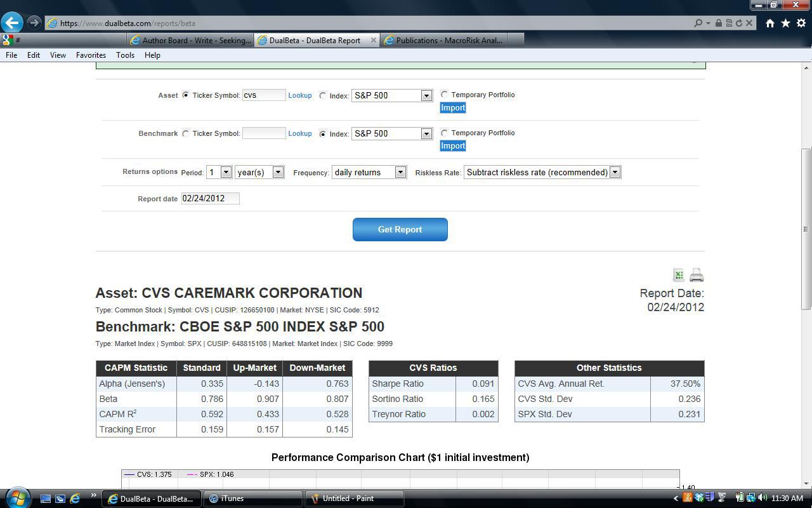
Task: Switch to iTunes in taskbar
Action: click(x=253, y=498)
